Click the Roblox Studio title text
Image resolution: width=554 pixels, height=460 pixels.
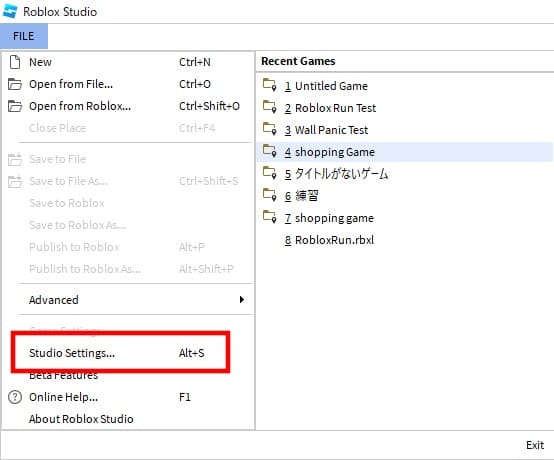(60, 12)
